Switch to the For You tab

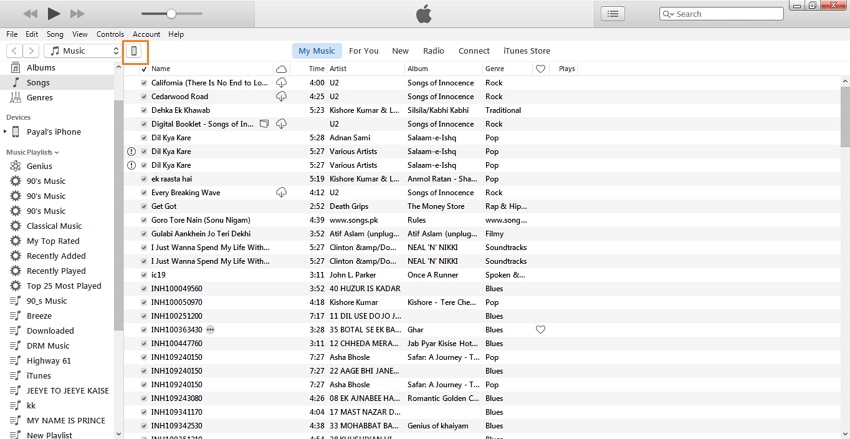click(364, 51)
